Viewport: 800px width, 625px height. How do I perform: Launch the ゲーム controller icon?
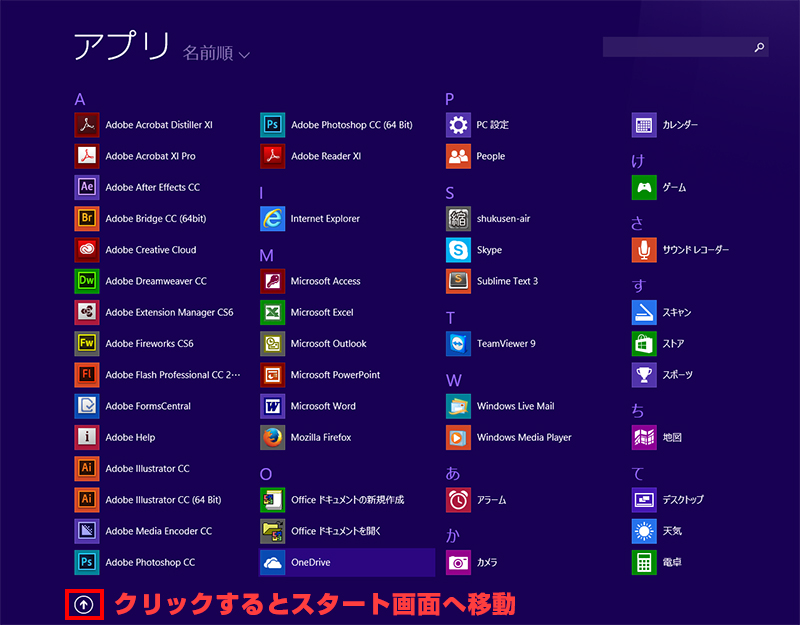[644, 187]
